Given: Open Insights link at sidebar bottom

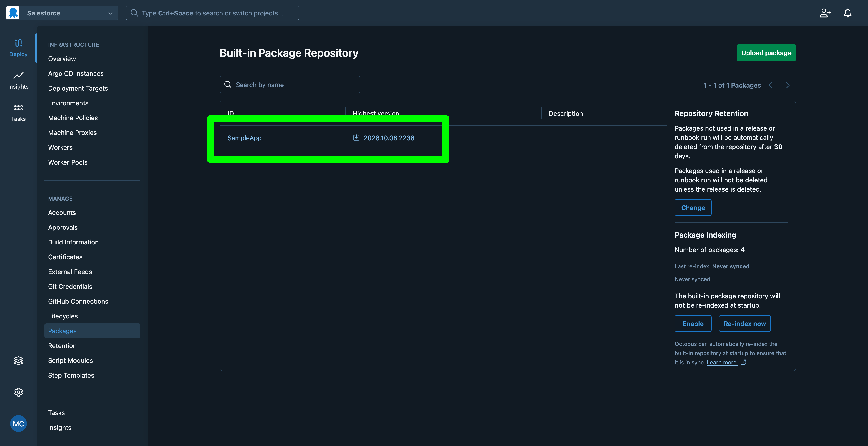Looking at the screenshot, I should pyautogui.click(x=60, y=428).
